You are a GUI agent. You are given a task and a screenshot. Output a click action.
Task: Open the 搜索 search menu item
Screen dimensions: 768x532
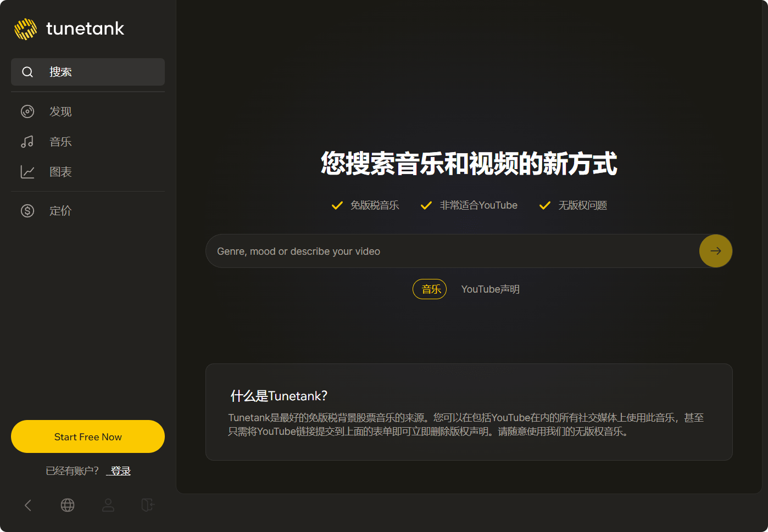88,72
